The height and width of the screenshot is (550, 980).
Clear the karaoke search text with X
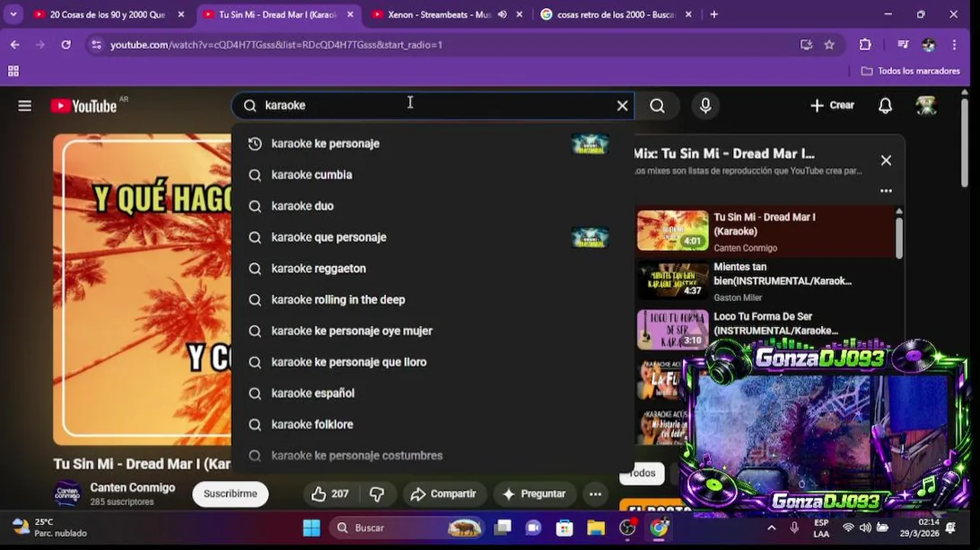pos(623,105)
